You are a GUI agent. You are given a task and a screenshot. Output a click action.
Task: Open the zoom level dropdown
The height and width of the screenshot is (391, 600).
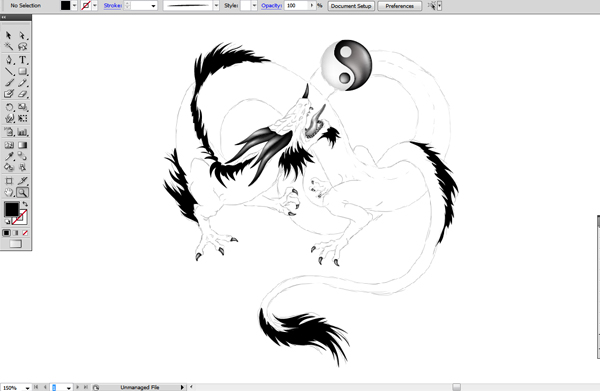(x=28, y=388)
